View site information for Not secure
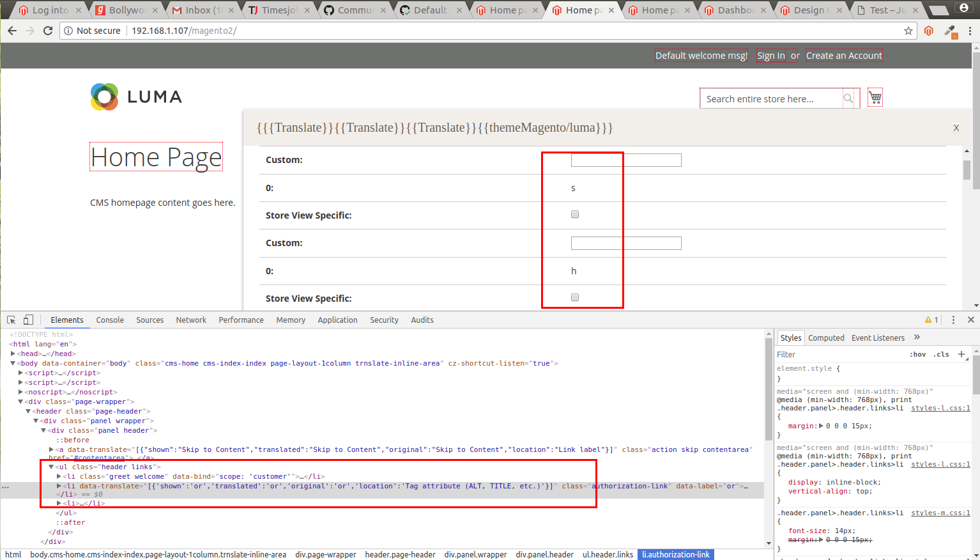This screenshot has height=560, width=980. tap(92, 31)
